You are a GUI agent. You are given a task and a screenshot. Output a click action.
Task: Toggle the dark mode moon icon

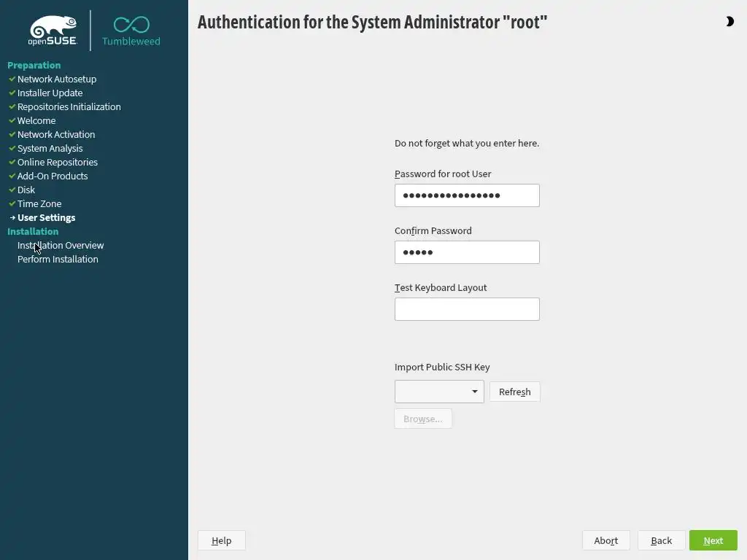click(729, 22)
